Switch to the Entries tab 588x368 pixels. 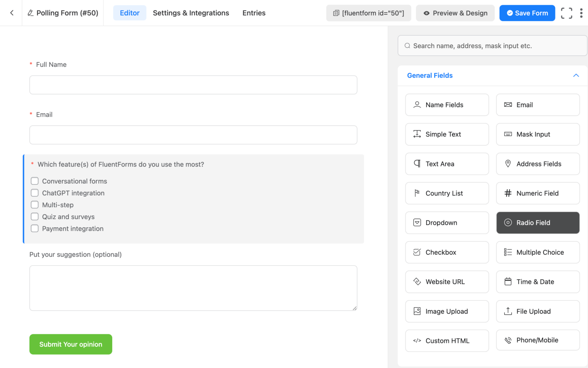[x=253, y=13]
